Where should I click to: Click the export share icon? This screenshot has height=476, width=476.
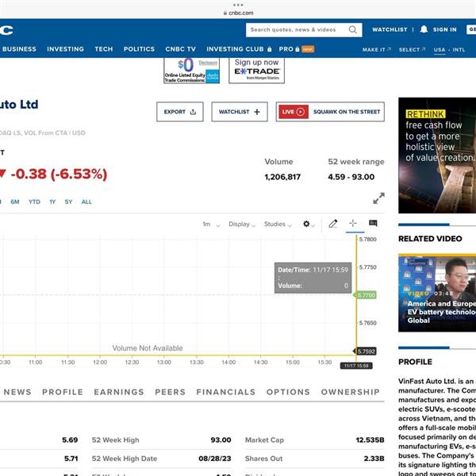(x=193, y=112)
